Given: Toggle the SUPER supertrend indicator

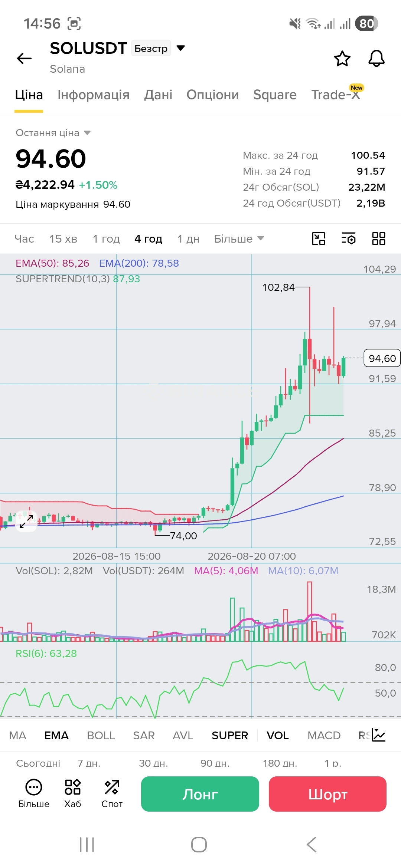Looking at the screenshot, I should tap(230, 735).
